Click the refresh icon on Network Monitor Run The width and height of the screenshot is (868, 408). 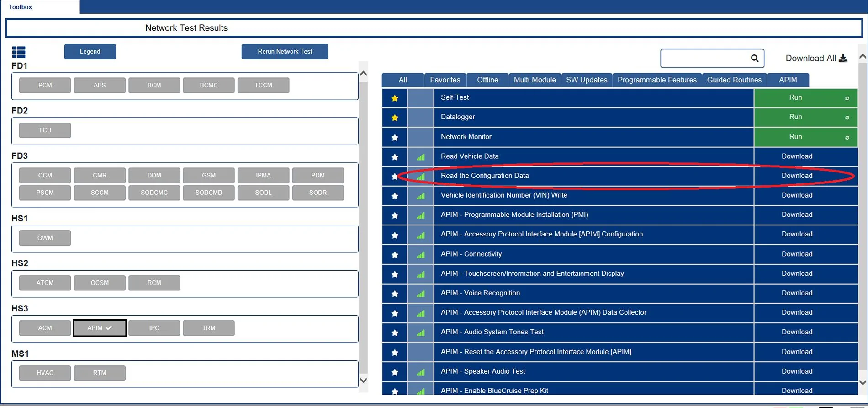coord(847,137)
